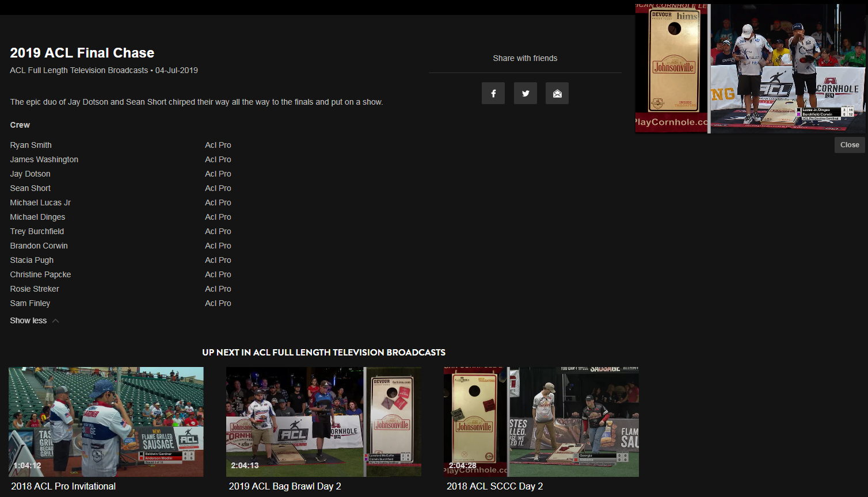
Task: Click the chevron beside Show less
Action: pyautogui.click(x=56, y=321)
